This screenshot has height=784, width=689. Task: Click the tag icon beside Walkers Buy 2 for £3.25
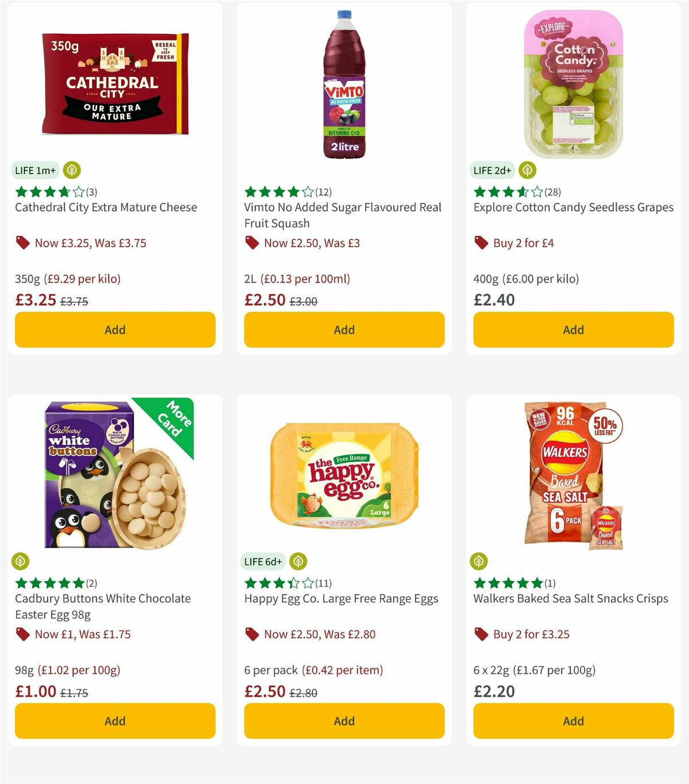[480, 634]
